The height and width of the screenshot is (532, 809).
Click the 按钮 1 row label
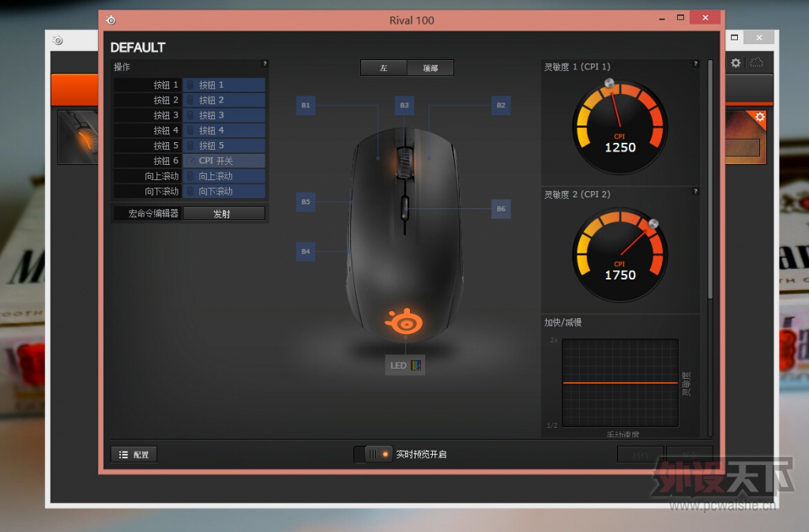(x=166, y=85)
